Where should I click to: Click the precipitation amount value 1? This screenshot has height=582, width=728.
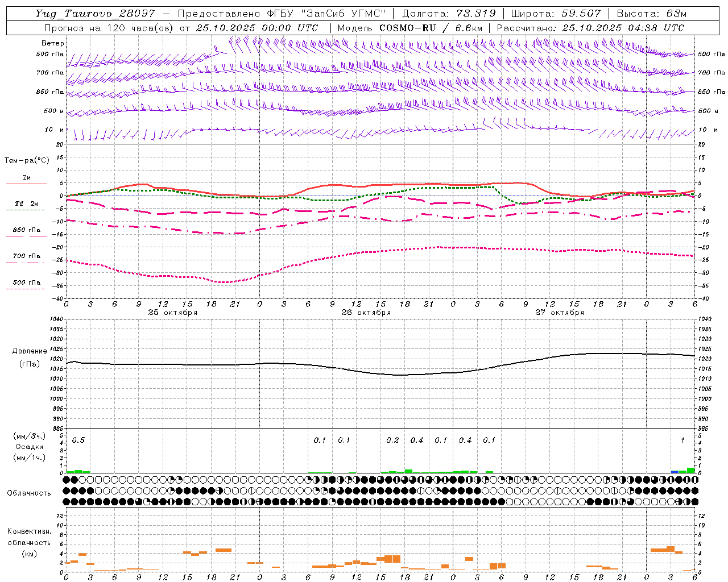point(682,440)
